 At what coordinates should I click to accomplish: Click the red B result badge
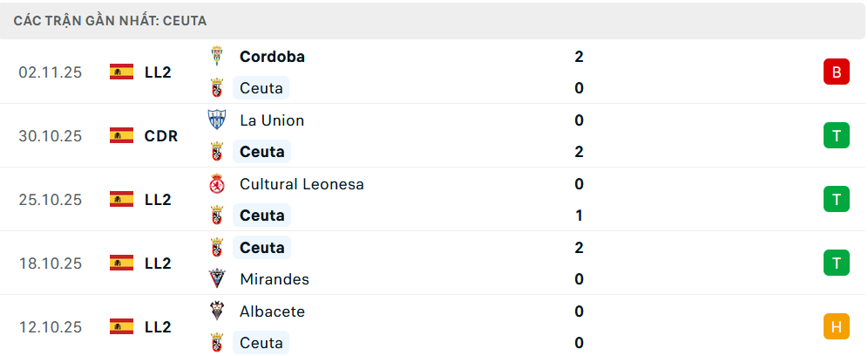[x=836, y=72]
